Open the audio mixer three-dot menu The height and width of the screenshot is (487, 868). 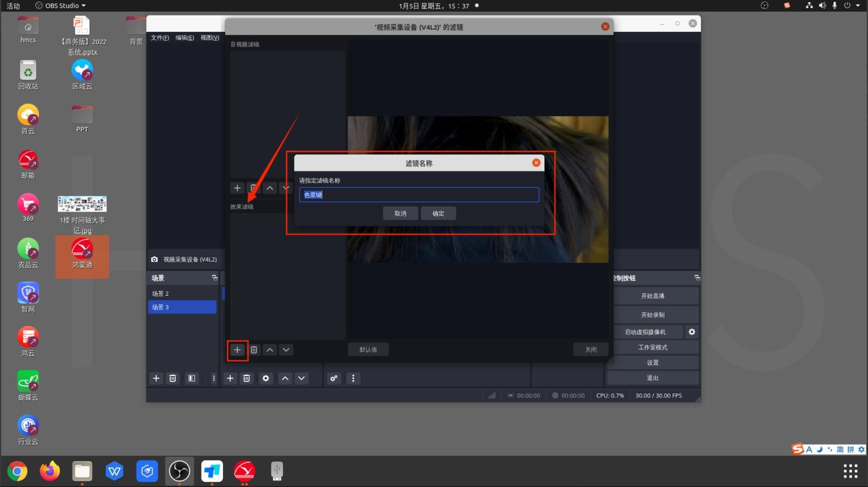pyautogui.click(x=353, y=379)
